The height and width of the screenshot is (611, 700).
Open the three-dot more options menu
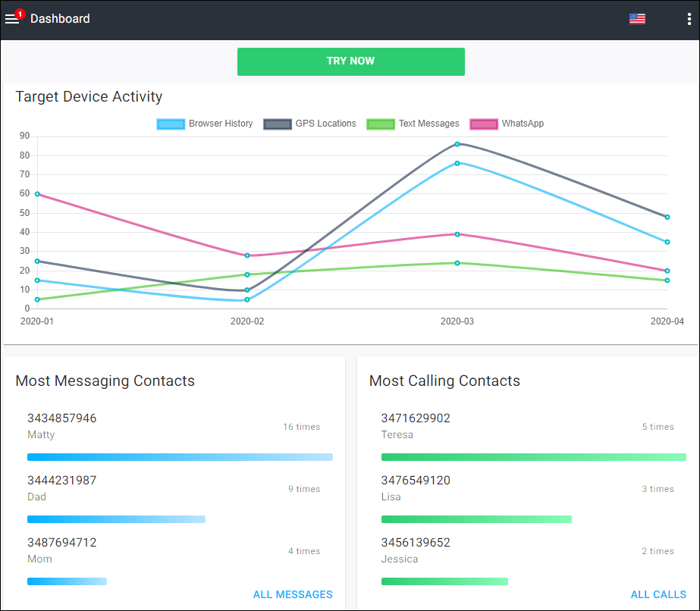[x=689, y=19]
